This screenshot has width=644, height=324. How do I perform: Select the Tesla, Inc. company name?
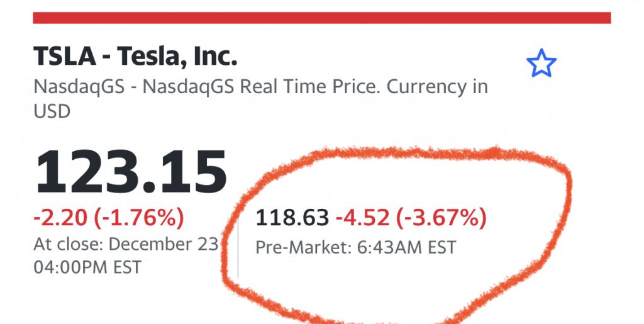[177, 57]
